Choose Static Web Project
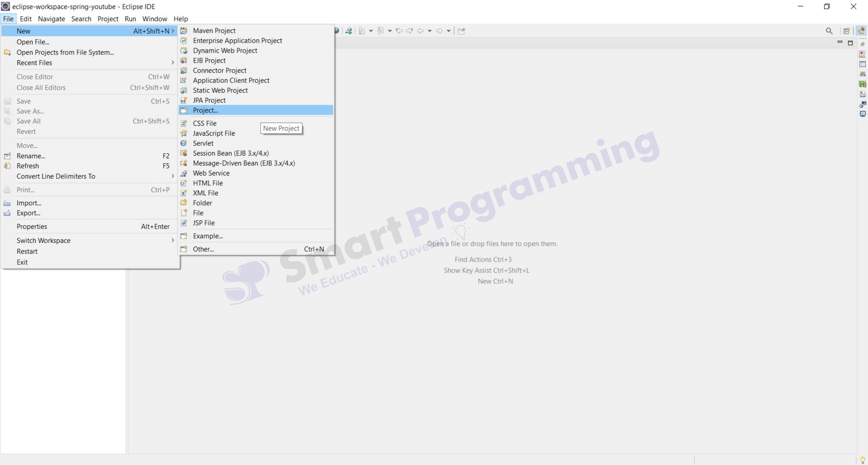 (x=256, y=90)
